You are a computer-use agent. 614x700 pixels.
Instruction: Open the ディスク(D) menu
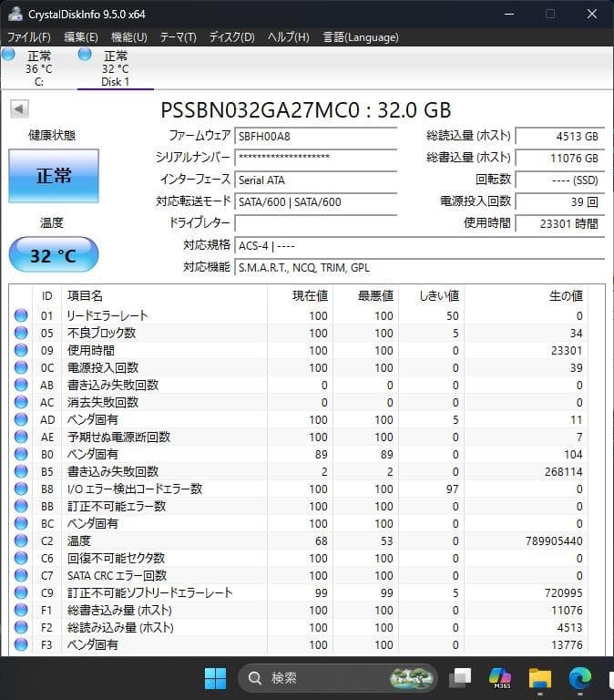231,37
